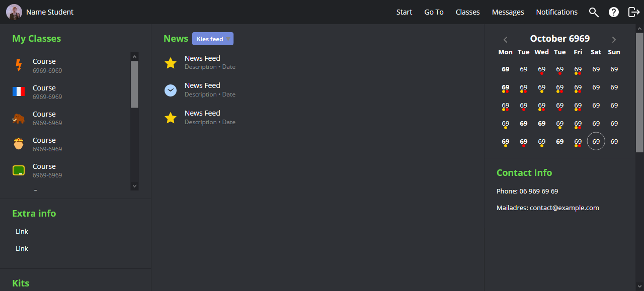Select the green chalkboard course icon
This screenshot has height=291, width=644.
[19, 170]
